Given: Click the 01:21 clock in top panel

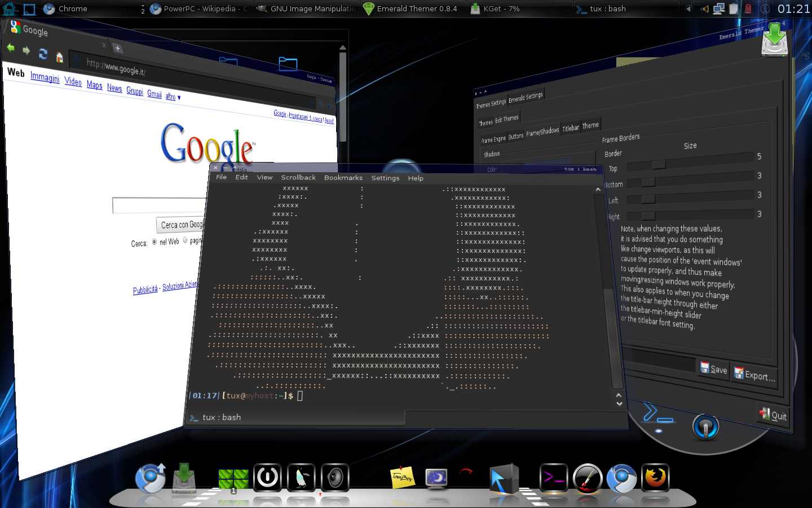Looking at the screenshot, I should coord(793,8).
